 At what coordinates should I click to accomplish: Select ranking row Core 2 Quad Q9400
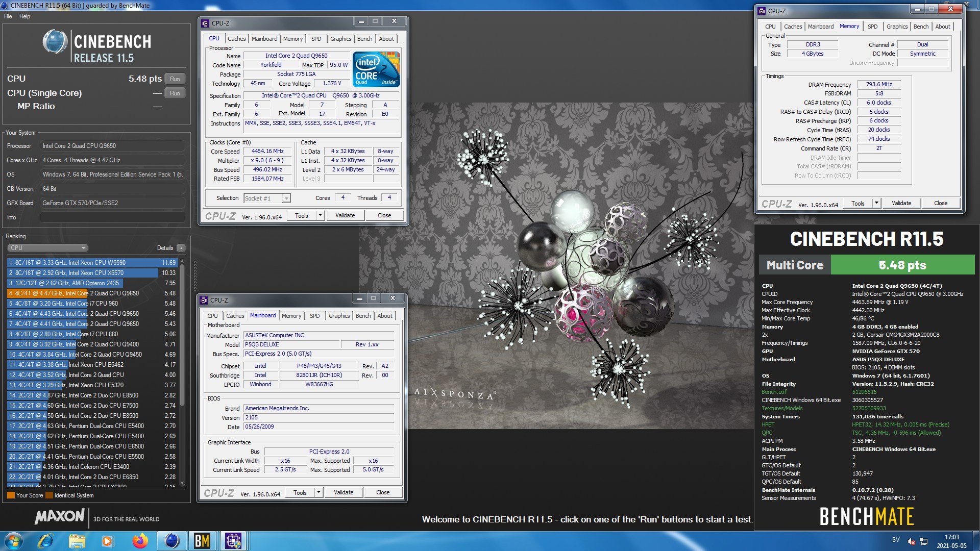(92, 344)
